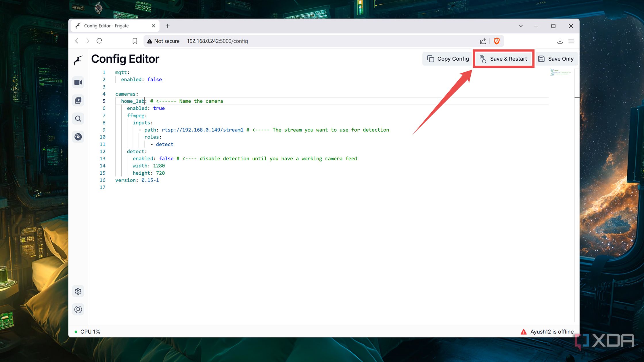The width and height of the screenshot is (644, 362).
Task: Click the Brave Shields lion icon
Action: tap(497, 41)
